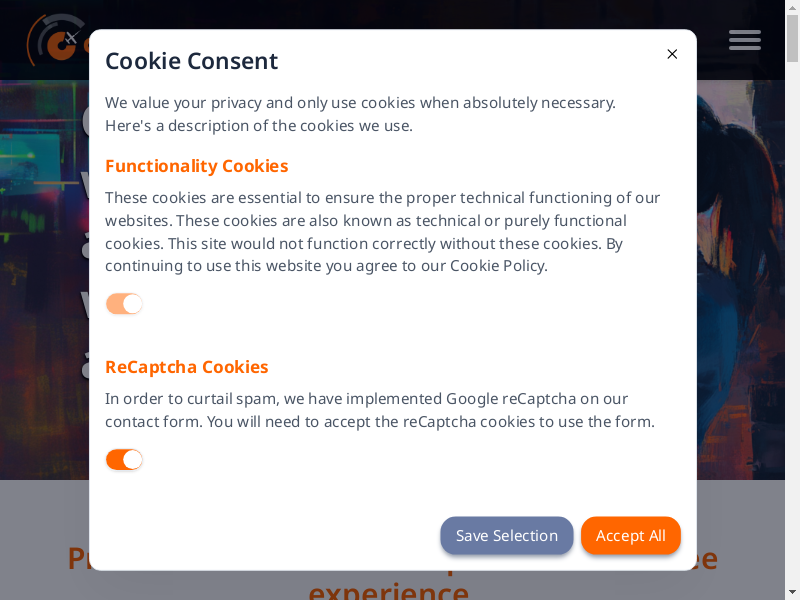Click the scrollbar track below the thumb
This screenshot has width=800, height=600.
point(793,350)
